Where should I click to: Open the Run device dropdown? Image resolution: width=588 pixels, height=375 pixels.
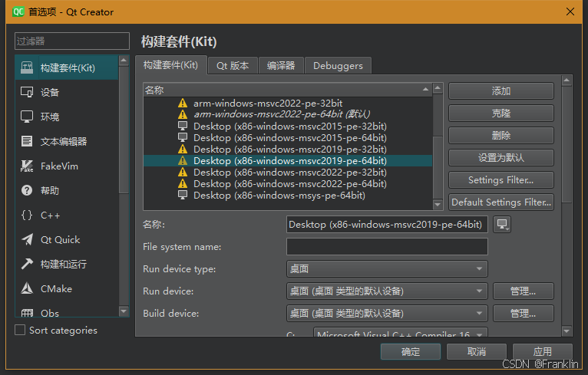[x=387, y=291]
